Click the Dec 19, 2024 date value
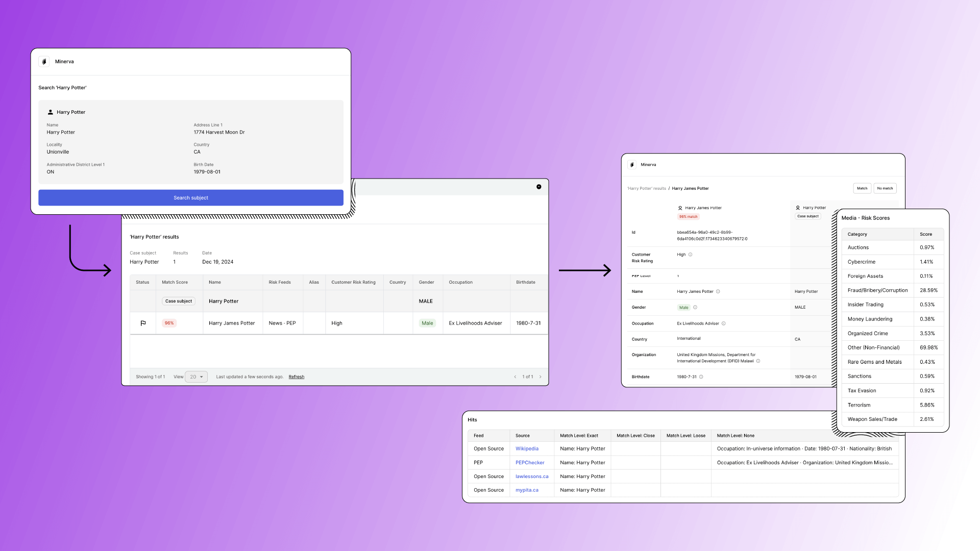Screen dimensions: 980x551 point(217,262)
